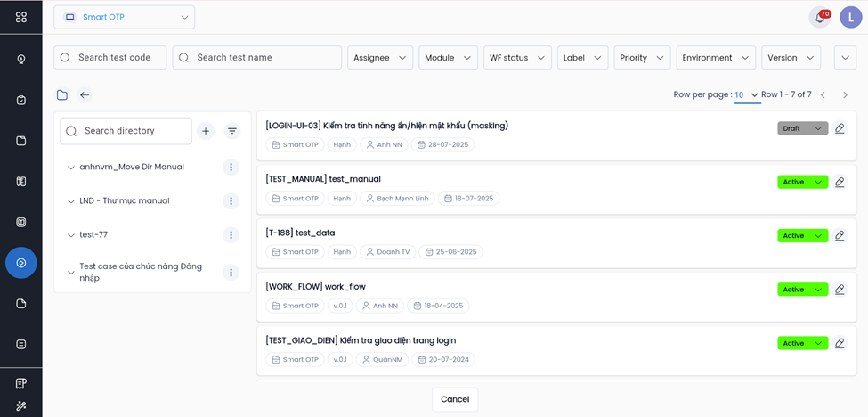This screenshot has width=868, height=417.
Task: Open the row per page selector
Action: [x=747, y=95]
